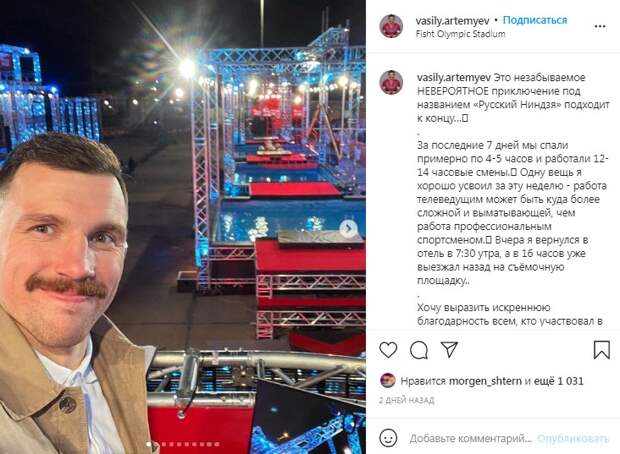
Task: Like the post with the heart icon
Action: 388,350
